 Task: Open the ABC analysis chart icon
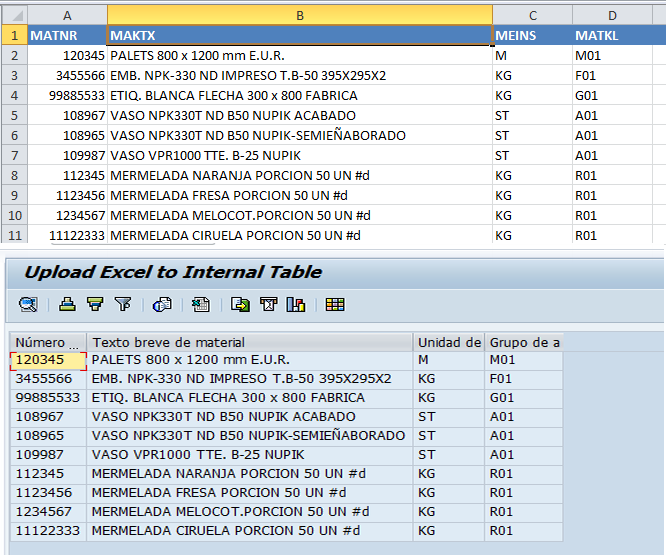point(296,305)
